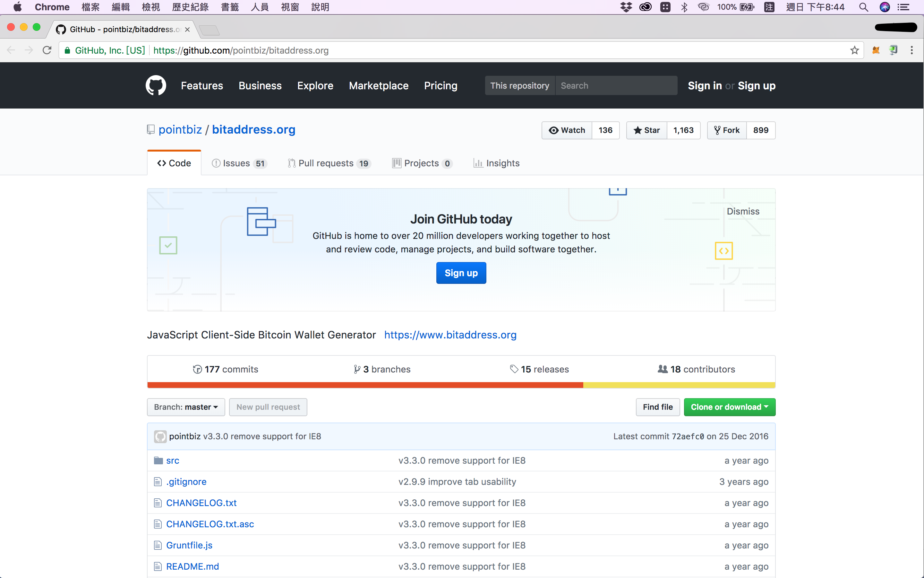Open the MetaMask fox extension icon
The width and height of the screenshot is (924, 578).
coord(876,50)
